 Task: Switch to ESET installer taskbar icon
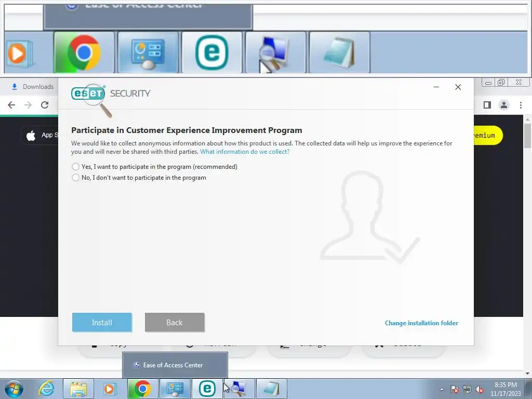click(x=207, y=389)
